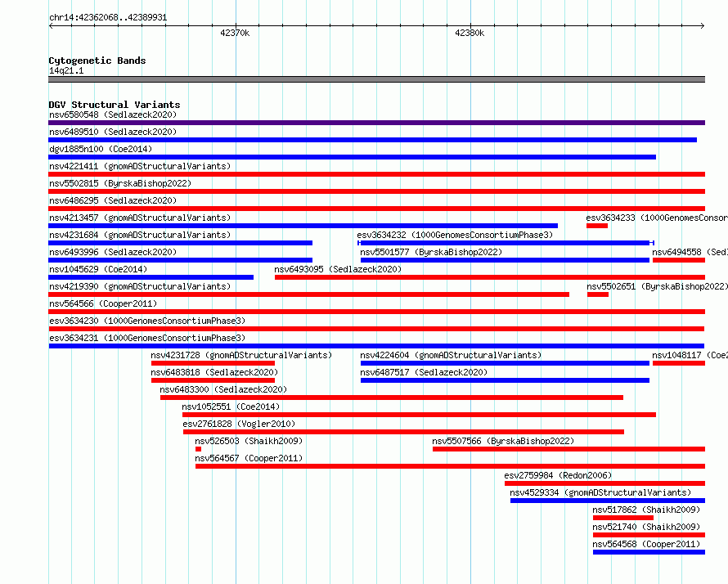Click nsv4529334 (gnomADStructuralVariants) label
Image resolution: width=728 pixels, height=584 pixels.
[600, 492]
